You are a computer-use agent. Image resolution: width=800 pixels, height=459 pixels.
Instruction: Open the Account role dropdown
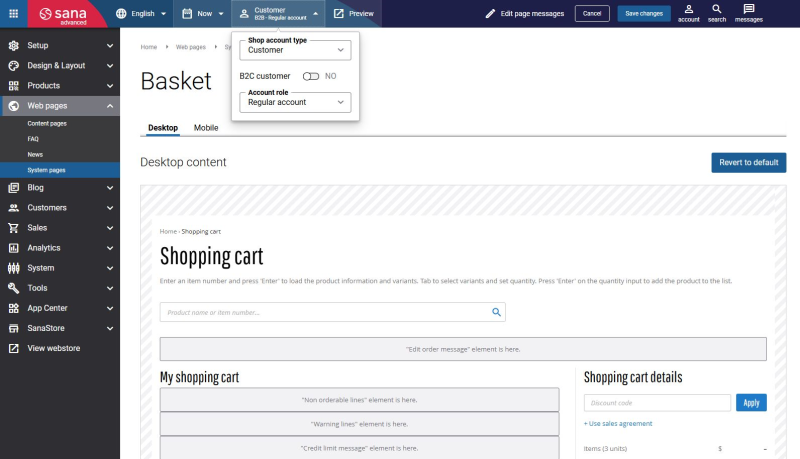click(x=295, y=102)
